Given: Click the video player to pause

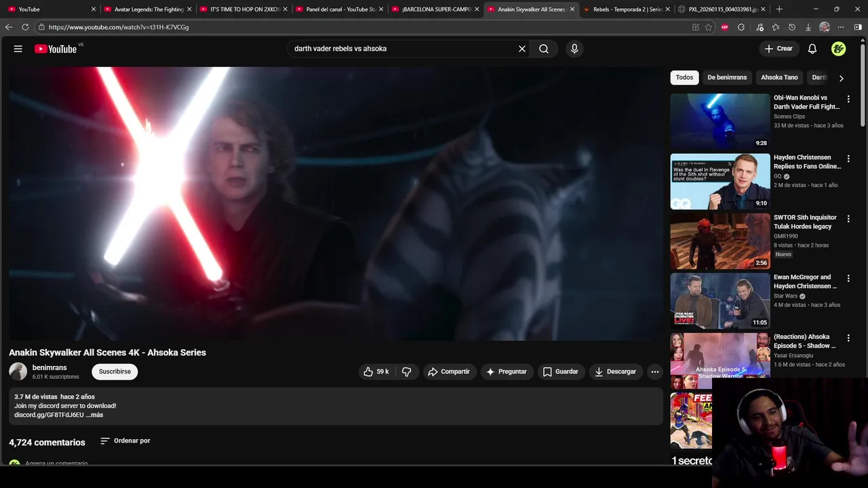Looking at the screenshot, I should [x=336, y=203].
